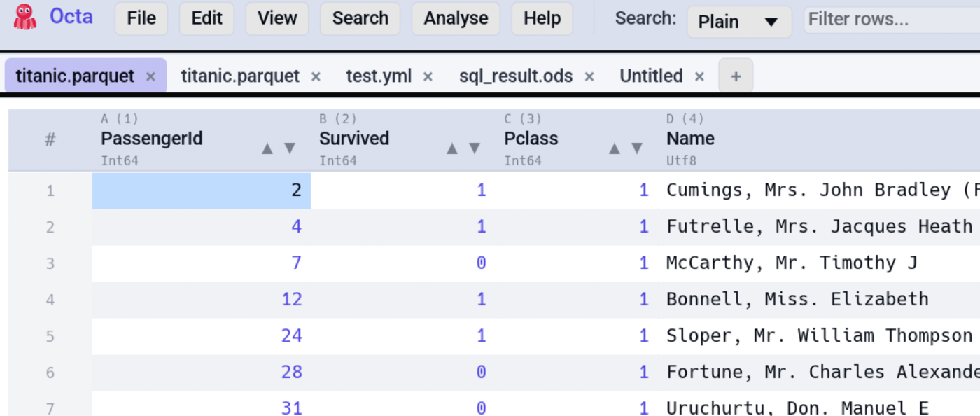
Task: Sort Pclass column descending
Action: pyautogui.click(x=637, y=148)
